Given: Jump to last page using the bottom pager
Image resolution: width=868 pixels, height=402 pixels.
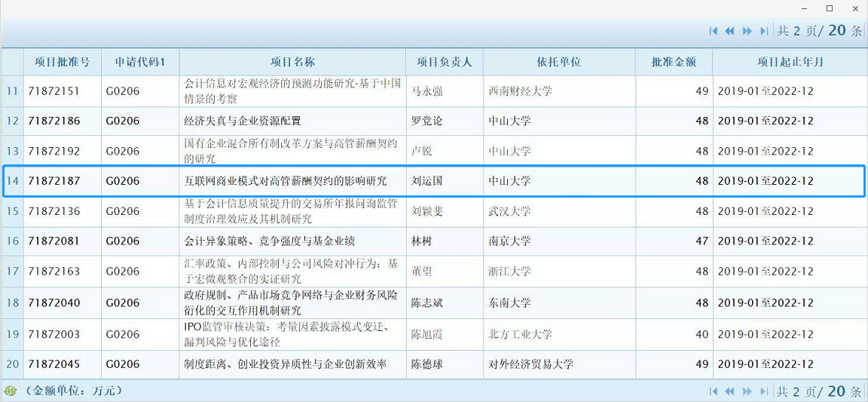Looking at the screenshot, I should (764, 391).
